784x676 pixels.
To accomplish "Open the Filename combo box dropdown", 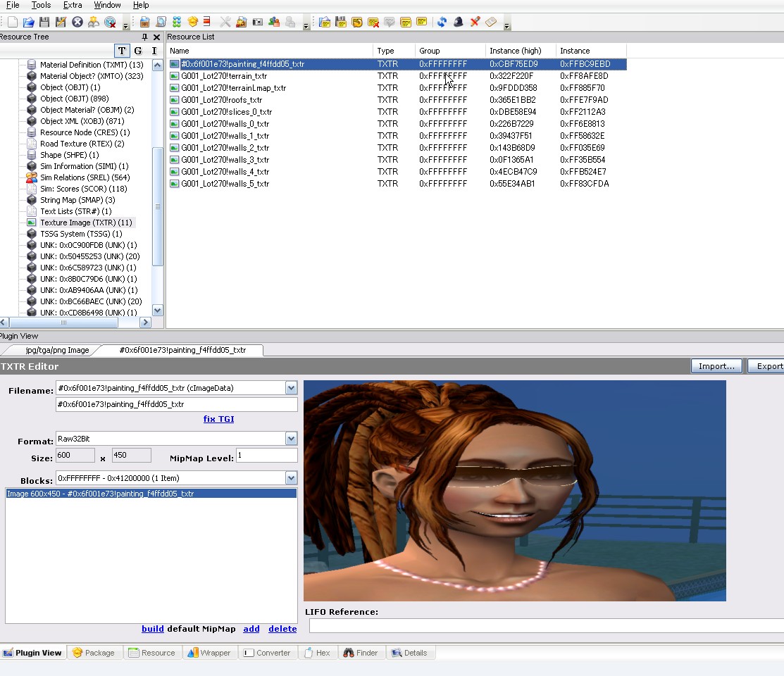I will [291, 388].
